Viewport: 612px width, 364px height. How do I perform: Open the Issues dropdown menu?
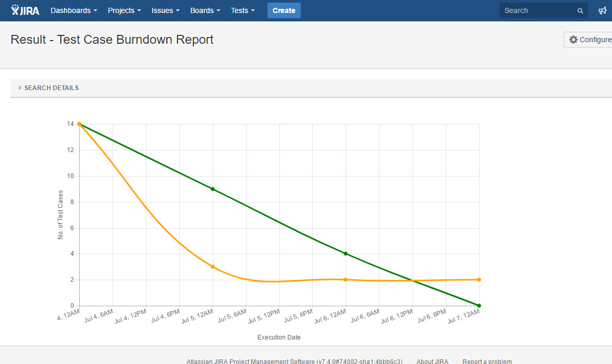[165, 10]
